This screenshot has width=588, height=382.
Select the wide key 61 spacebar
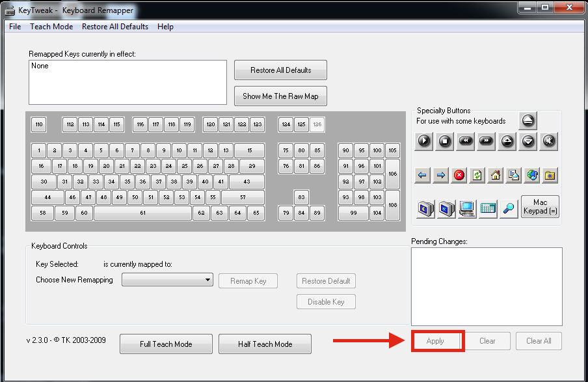coord(143,213)
